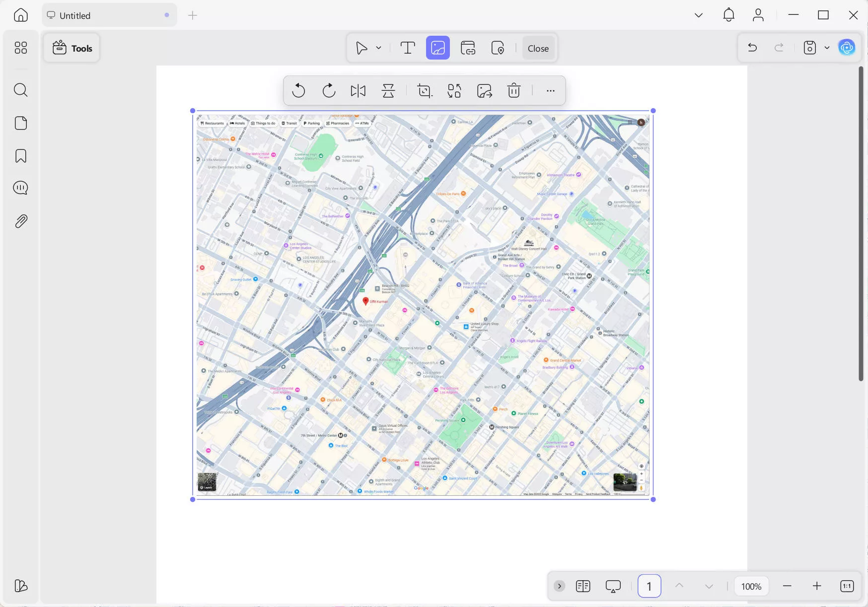Delete the selected image with the trash icon

(x=513, y=90)
